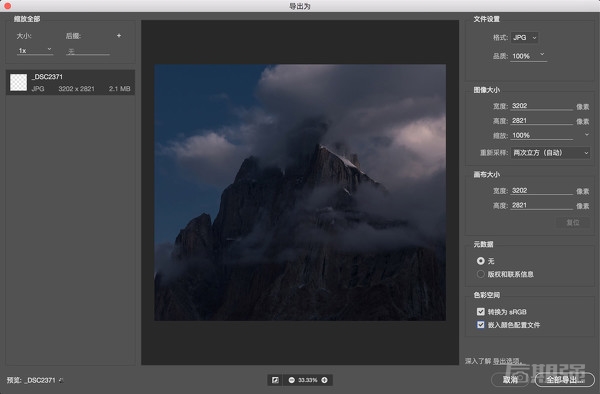This screenshot has width=600, height=394.
Task: Click the small icon next to preview _DSC2371 label
Action: (61, 380)
